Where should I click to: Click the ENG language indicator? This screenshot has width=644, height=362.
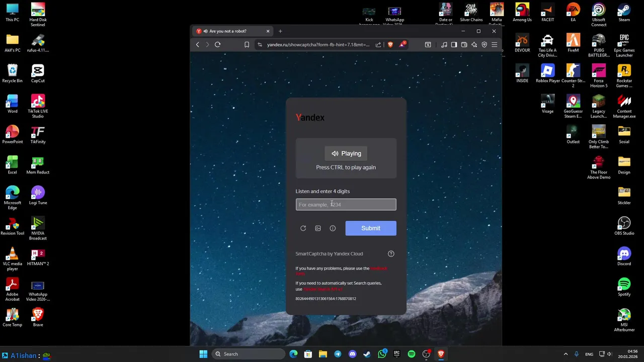click(589, 354)
